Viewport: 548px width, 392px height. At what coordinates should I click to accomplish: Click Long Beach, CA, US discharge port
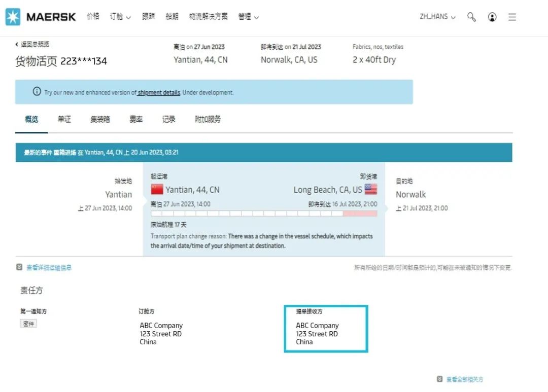(328, 190)
